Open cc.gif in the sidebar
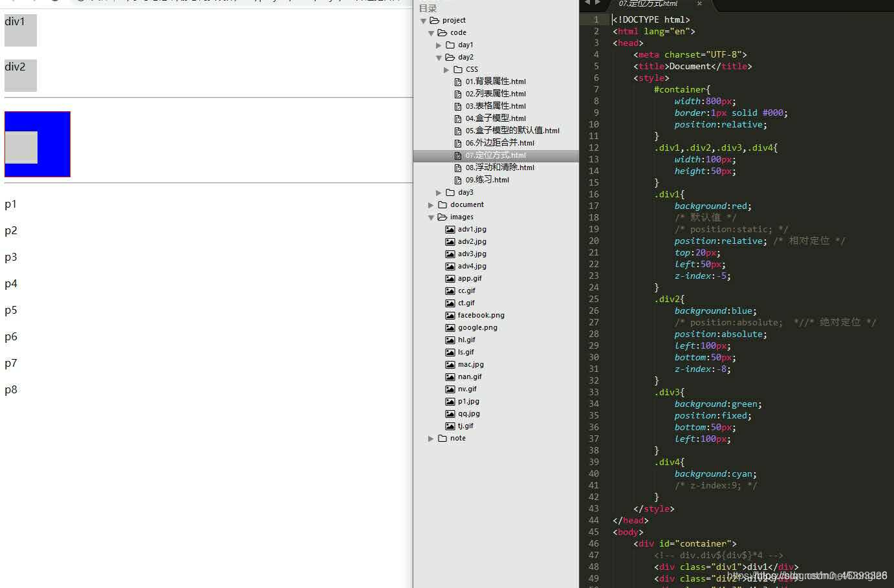Screen dimensions: 894x588 click(466, 290)
